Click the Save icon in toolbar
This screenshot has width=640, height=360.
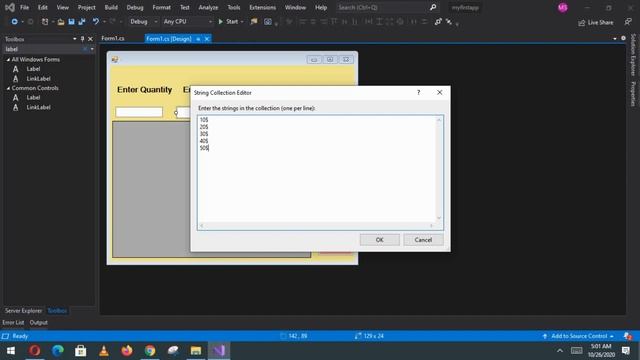71,22
